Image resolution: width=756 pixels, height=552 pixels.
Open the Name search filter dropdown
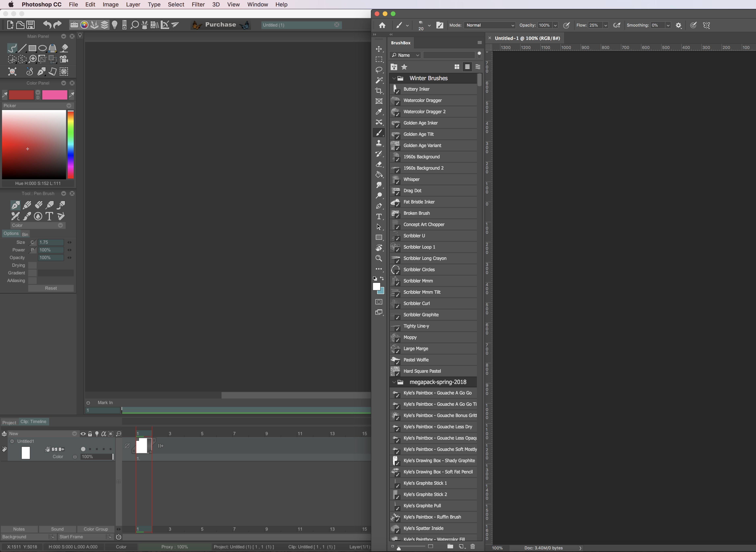pos(405,55)
